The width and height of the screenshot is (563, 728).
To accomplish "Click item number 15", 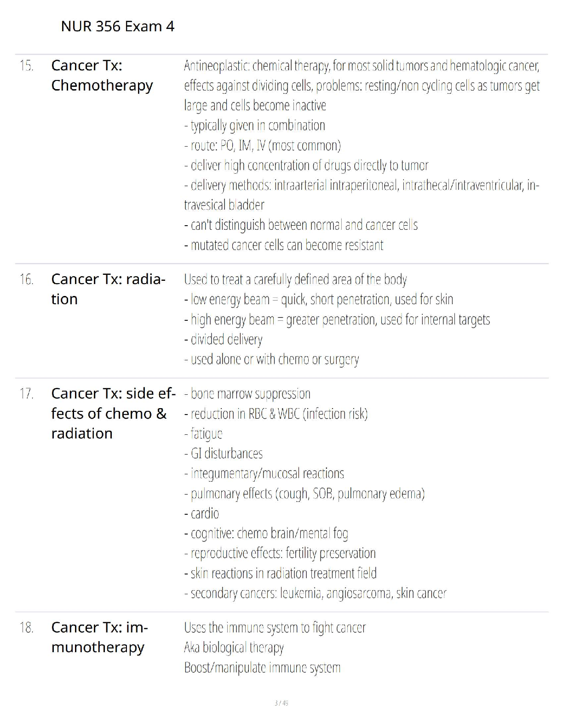I will pyautogui.click(x=27, y=66).
